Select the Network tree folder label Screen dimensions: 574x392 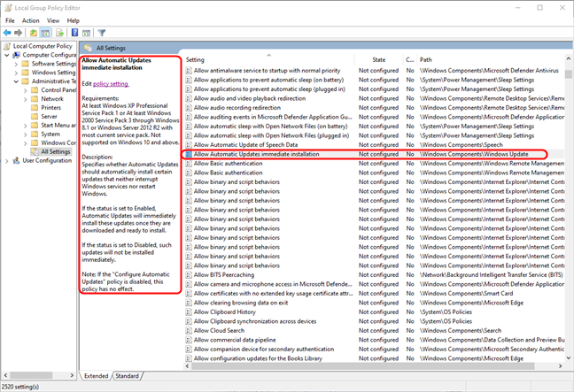(x=52, y=99)
